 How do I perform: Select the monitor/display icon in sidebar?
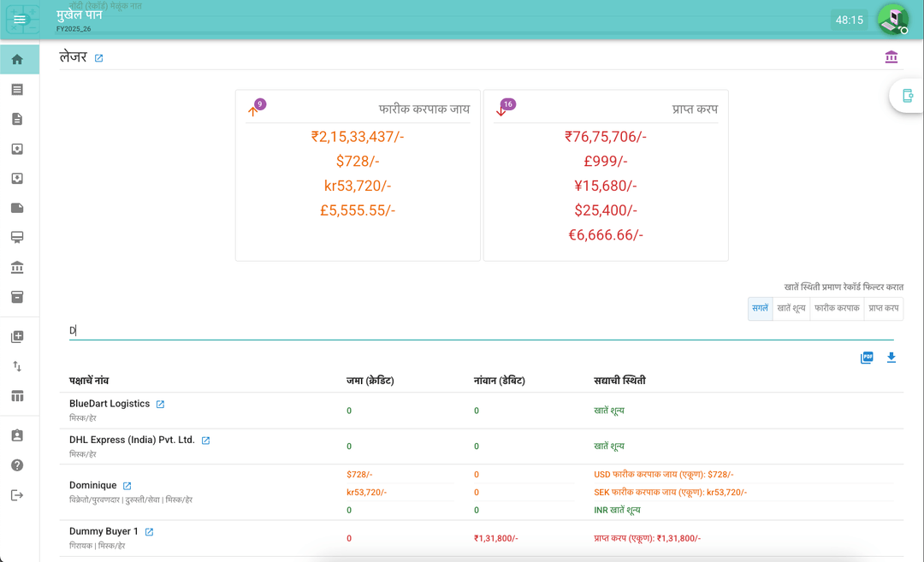19,237
